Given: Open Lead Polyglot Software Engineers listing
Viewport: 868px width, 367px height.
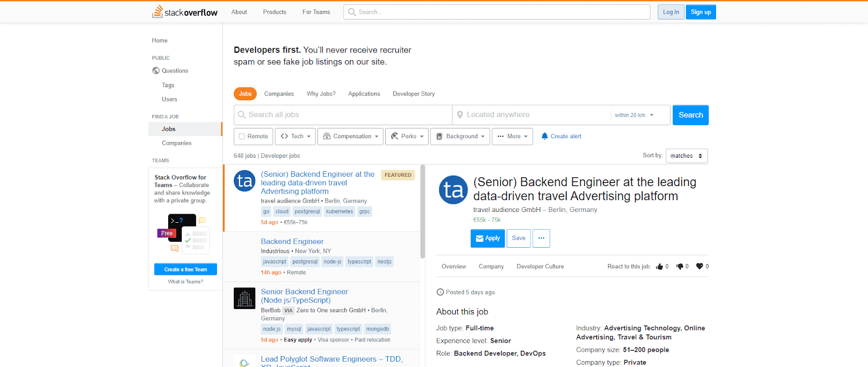Looking at the screenshot, I should click(331, 362).
